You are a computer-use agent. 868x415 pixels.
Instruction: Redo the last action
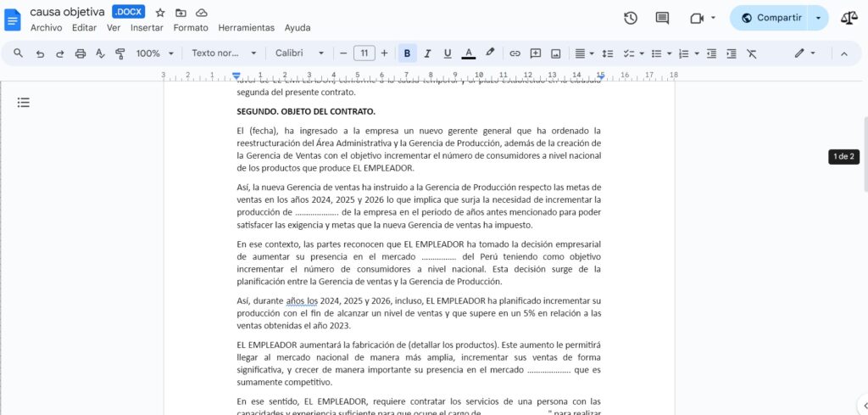60,53
